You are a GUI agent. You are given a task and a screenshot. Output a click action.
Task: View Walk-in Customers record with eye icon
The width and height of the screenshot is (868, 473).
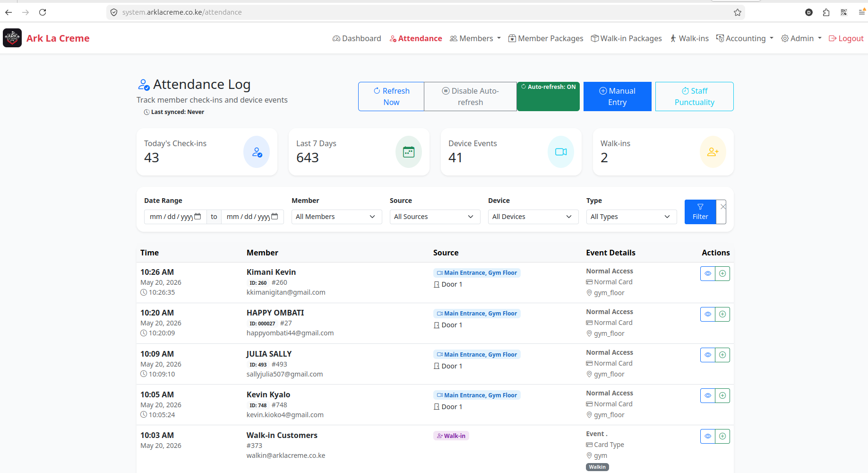[x=708, y=436]
